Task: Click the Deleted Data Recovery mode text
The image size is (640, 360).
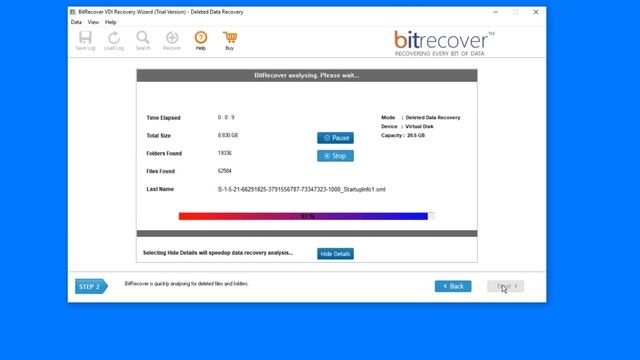Action: coord(433,118)
